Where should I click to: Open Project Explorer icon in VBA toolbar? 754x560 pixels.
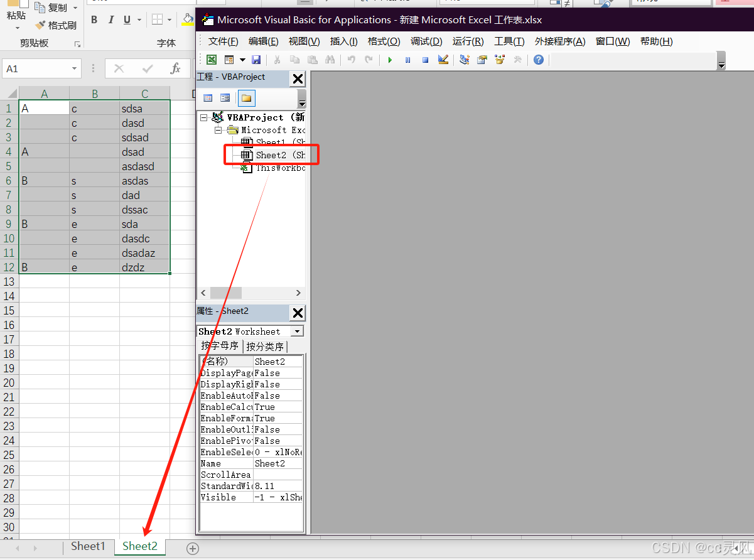tap(465, 60)
